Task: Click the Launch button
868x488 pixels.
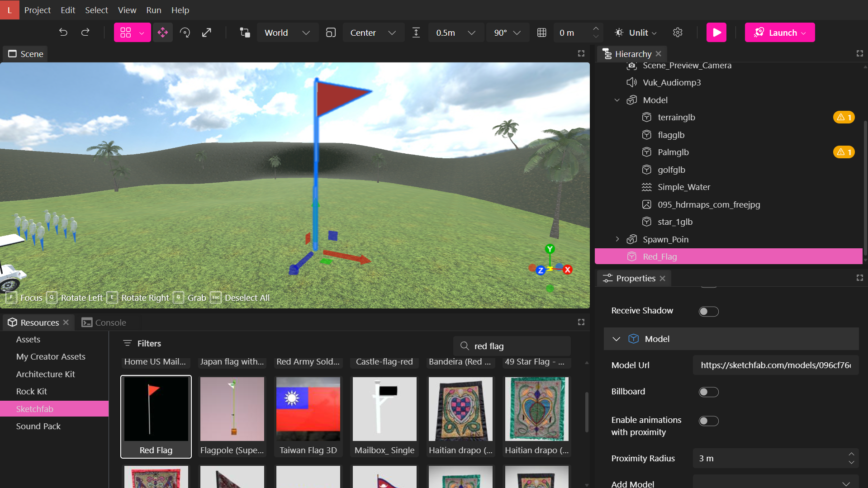Action: [x=779, y=33]
